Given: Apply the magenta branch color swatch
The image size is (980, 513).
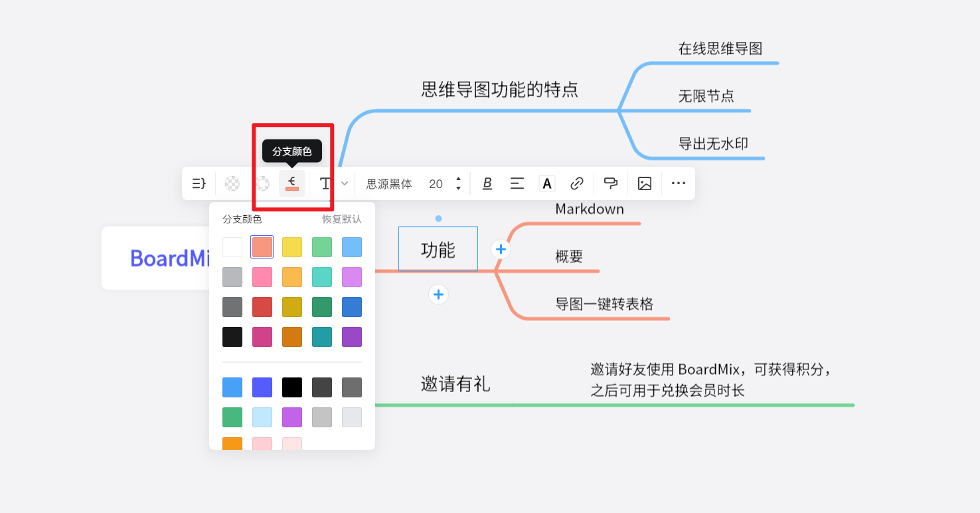Looking at the screenshot, I should click(262, 337).
